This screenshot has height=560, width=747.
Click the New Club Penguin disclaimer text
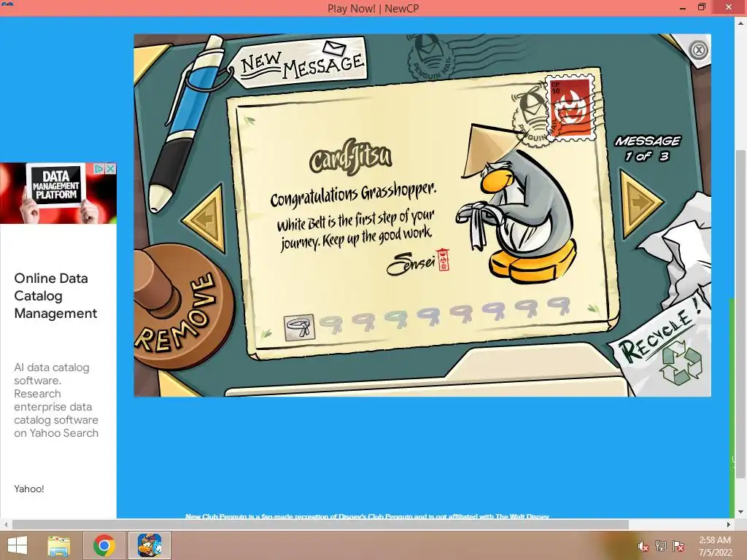click(x=368, y=516)
